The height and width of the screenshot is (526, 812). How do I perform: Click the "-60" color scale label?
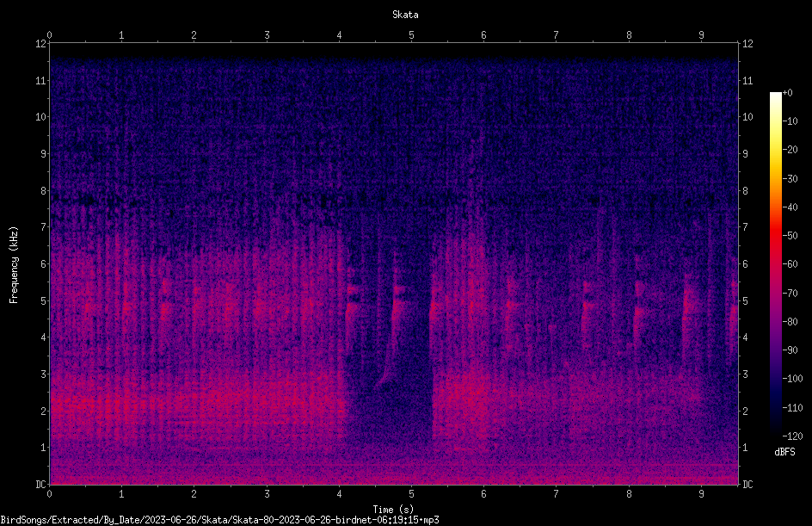coord(790,264)
